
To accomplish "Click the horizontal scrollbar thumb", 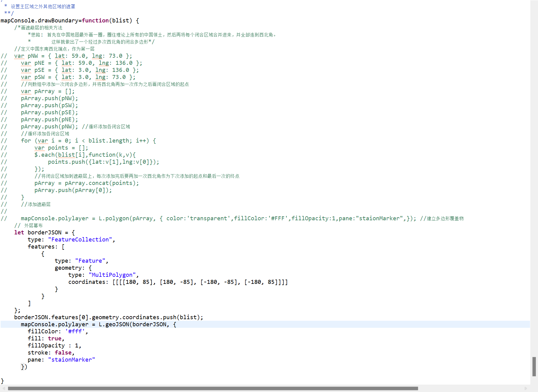I will pos(213,388).
